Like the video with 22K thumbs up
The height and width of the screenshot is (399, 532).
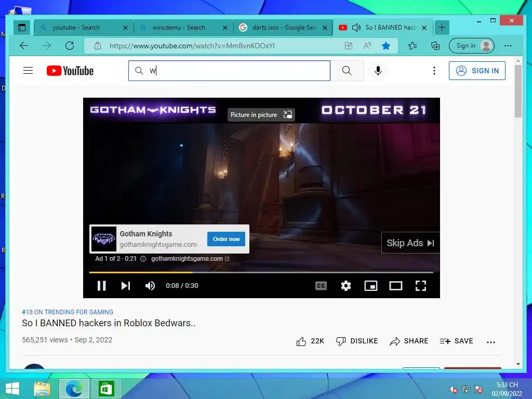pyautogui.click(x=310, y=341)
